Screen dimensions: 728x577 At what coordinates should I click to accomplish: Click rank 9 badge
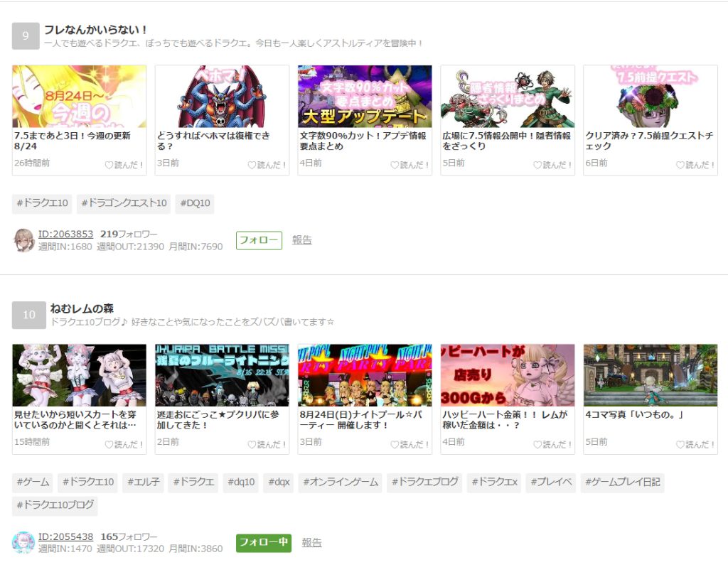click(26, 36)
